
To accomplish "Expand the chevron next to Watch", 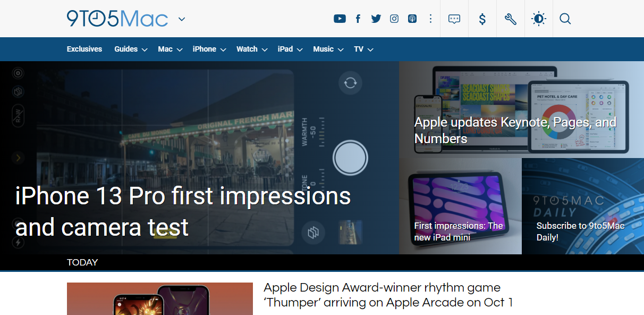I will point(265,49).
